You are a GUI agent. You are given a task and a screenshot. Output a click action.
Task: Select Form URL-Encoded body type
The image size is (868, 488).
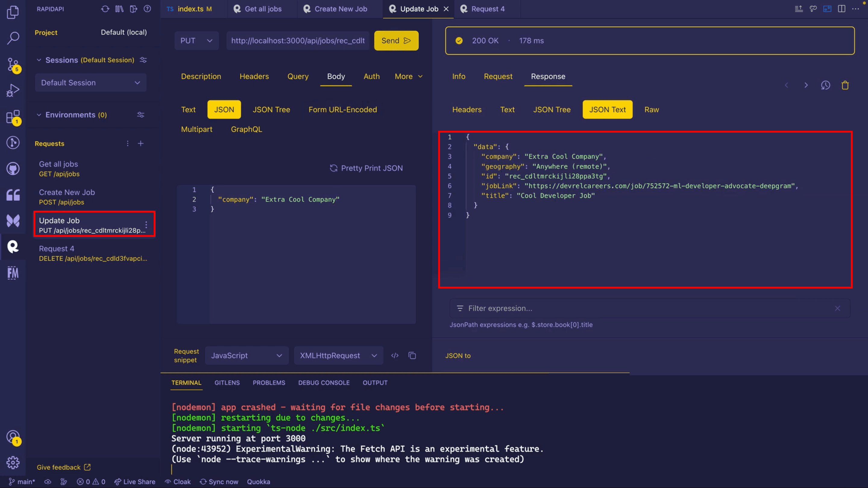click(x=343, y=109)
